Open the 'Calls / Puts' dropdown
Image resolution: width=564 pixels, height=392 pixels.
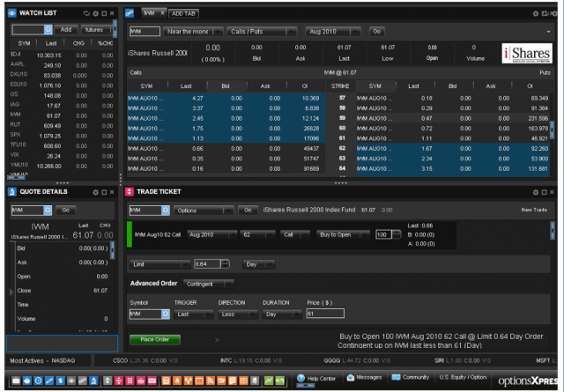click(x=262, y=32)
